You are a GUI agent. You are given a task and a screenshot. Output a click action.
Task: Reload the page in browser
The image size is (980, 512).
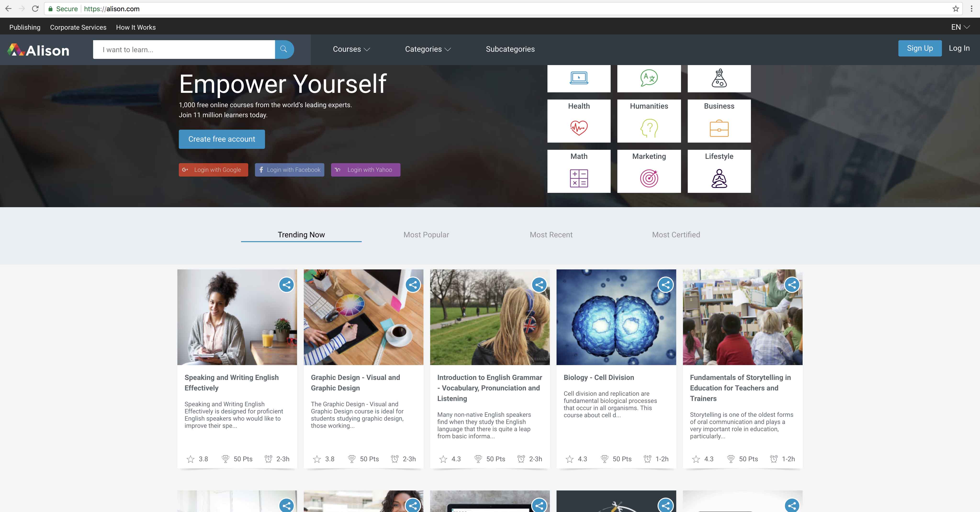(35, 9)
